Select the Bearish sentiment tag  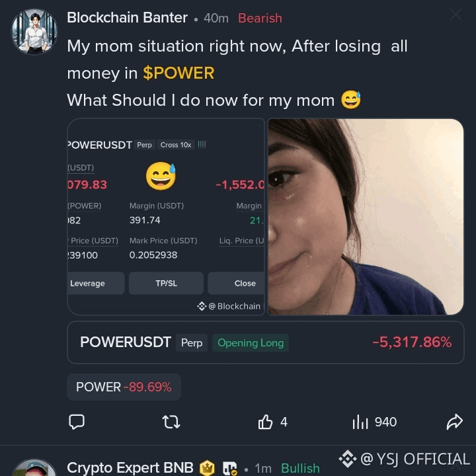(260, 19)
